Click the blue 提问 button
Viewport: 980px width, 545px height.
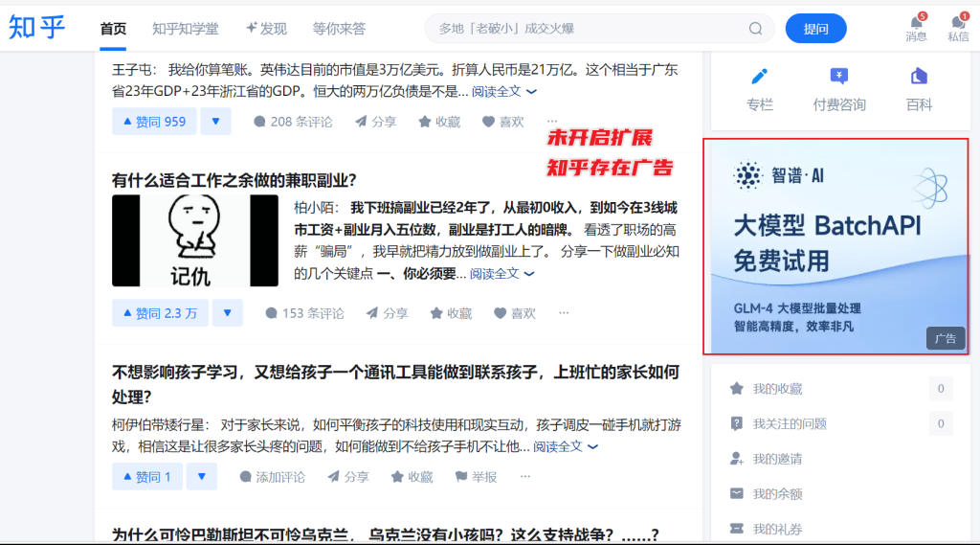point(815,29)
